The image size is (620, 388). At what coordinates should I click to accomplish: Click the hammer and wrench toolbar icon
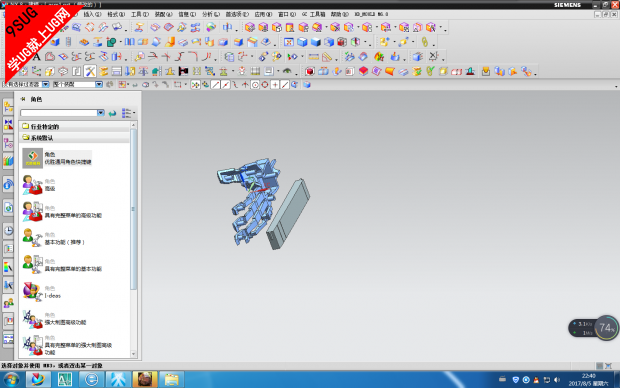pyautogui.click(x=91, y=71)
